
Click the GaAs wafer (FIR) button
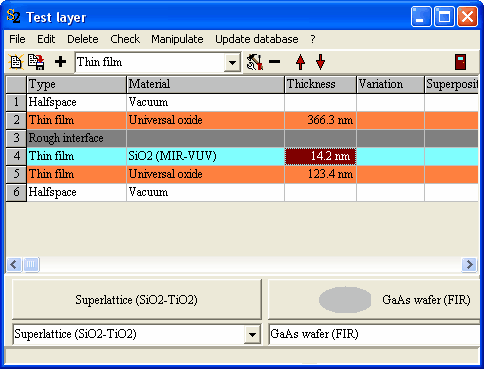tap(374, 300)
